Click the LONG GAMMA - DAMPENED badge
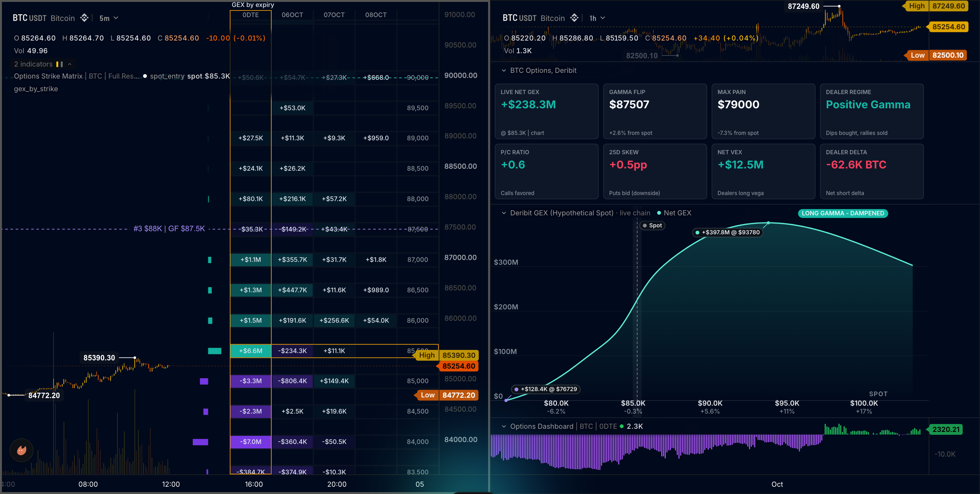This screenshot has height=494, width=980. [843, 213]
